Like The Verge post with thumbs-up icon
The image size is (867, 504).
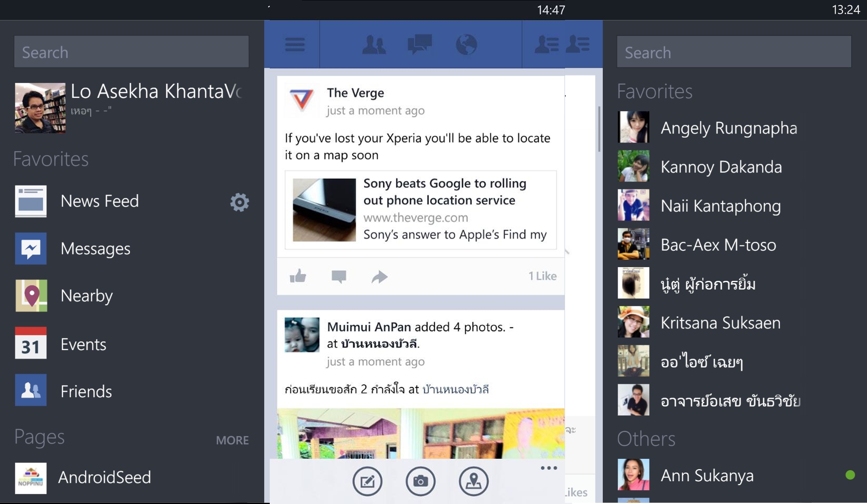pyautogui.click(x=298, y=276)
